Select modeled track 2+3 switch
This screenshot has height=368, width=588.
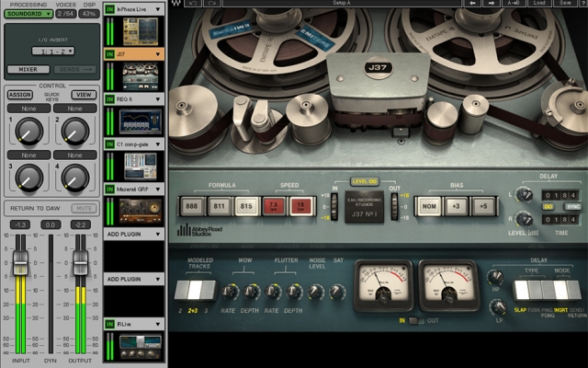195,291
